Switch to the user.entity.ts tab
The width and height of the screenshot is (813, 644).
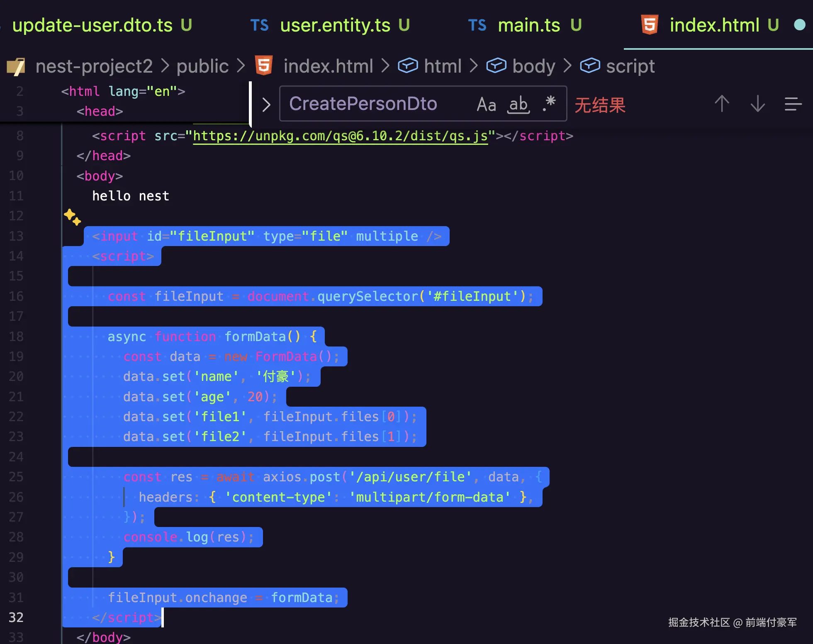[x=335, y=25]
